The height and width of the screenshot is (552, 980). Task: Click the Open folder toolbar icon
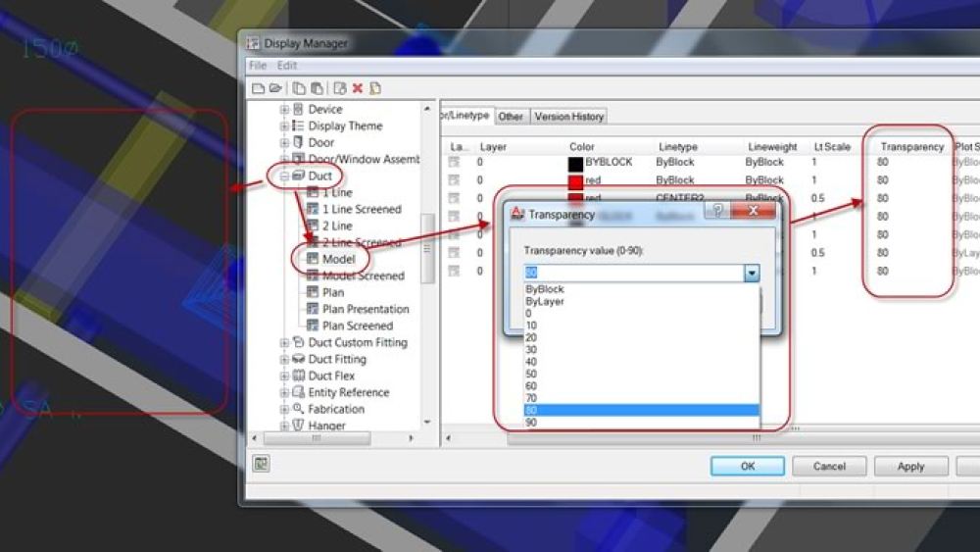(x=274, y=88)
